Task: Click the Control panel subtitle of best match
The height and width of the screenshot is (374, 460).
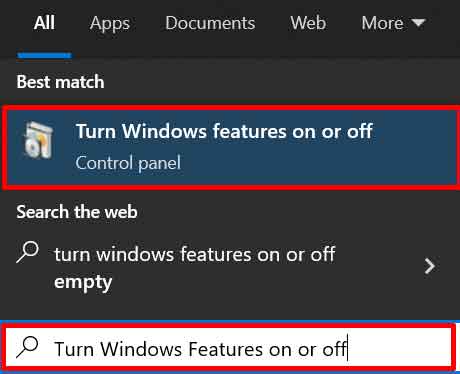Action: (128, 163)
